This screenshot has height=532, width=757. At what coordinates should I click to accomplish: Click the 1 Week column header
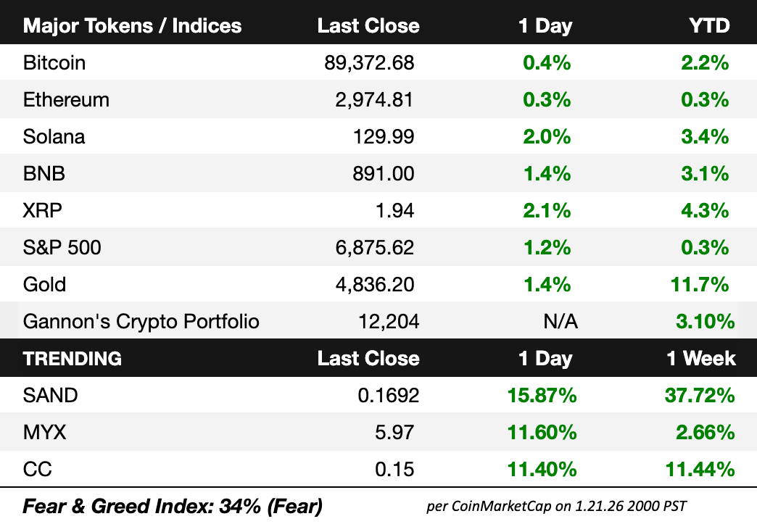coord(701,359)
